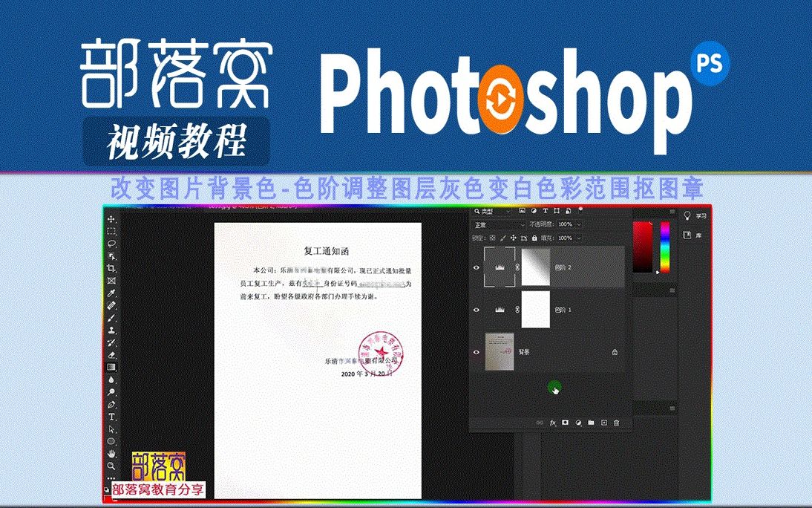Select the Zoom tool
The width and height of the screenshot is (812, 508).
[x=111, y=467]
